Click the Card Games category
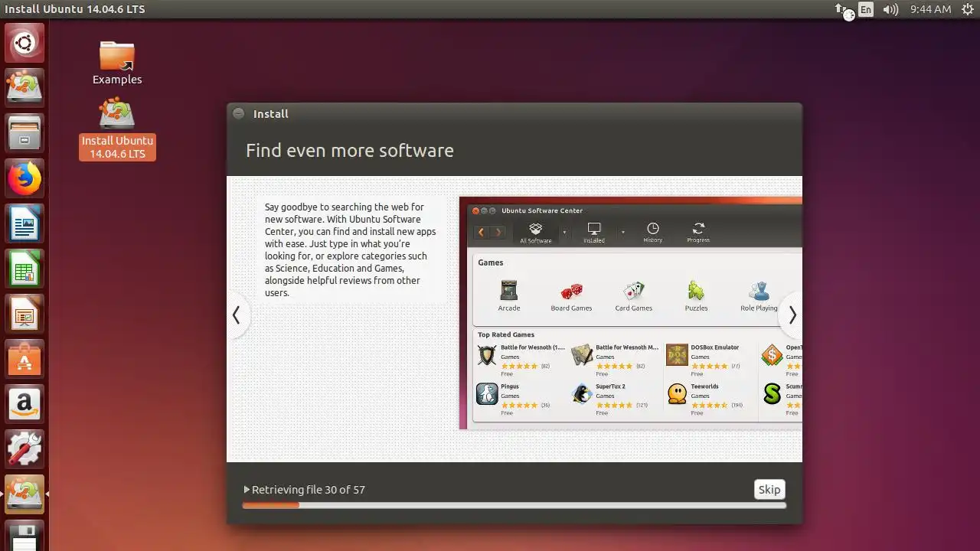980x551 pixels. click(634, 296)
